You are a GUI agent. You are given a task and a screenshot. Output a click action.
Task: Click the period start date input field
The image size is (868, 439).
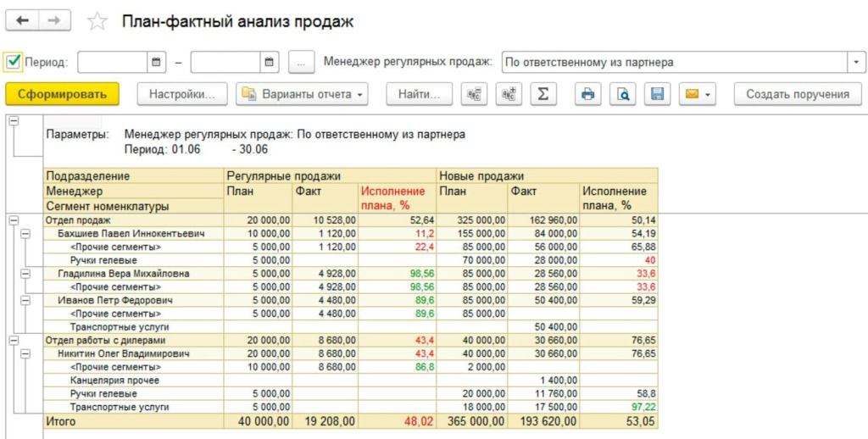click(x=113, y=62)
